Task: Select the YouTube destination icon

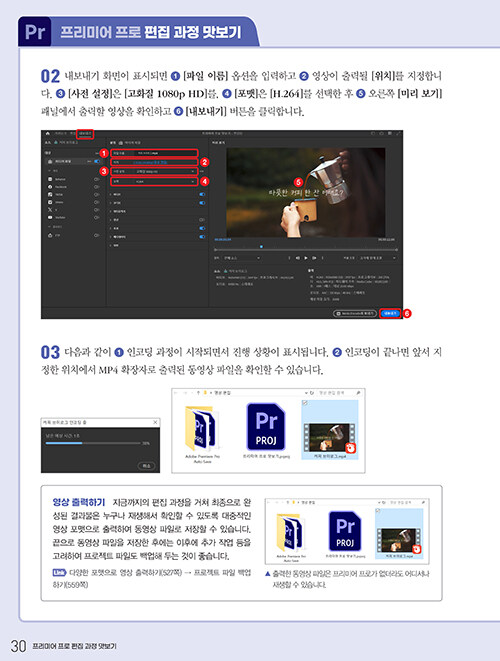Action: click(50, 218)
